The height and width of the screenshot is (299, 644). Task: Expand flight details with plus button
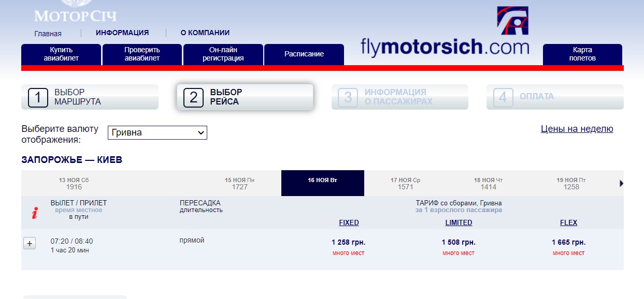(x=30, y=244)
